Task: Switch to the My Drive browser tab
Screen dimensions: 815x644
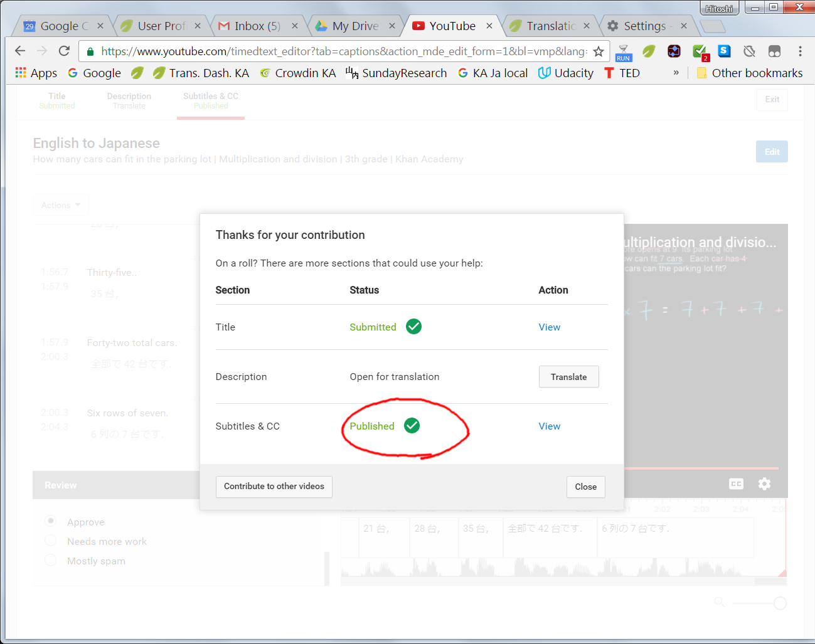Action: coord(355,26)
